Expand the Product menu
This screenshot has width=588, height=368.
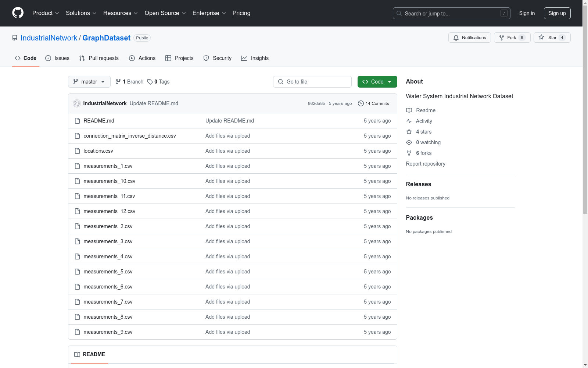coord(46,13)
